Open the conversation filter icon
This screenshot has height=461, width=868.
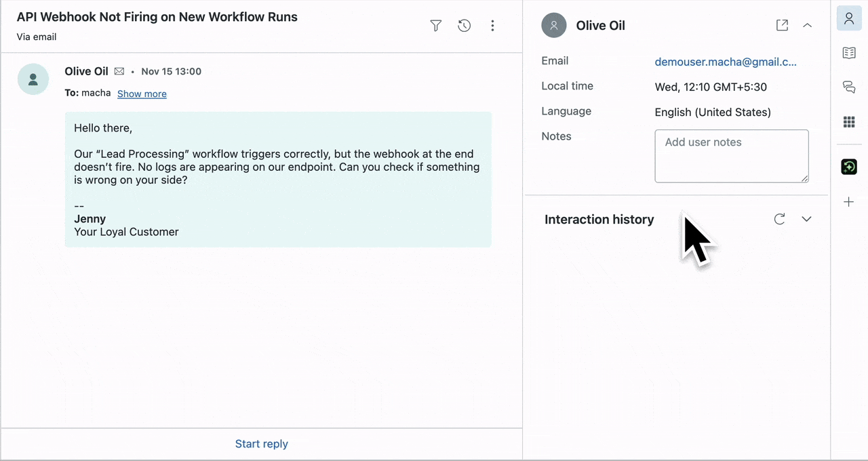click(x=436, y=26)
